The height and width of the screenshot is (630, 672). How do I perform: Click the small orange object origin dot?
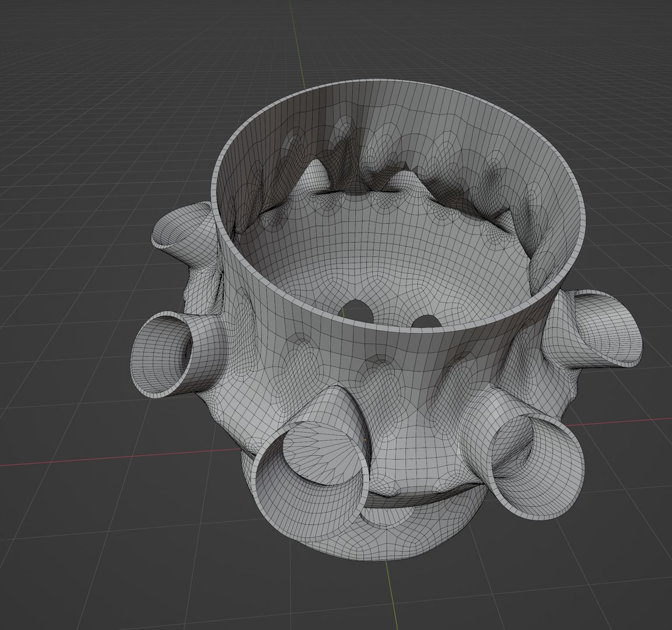[365, 440]
